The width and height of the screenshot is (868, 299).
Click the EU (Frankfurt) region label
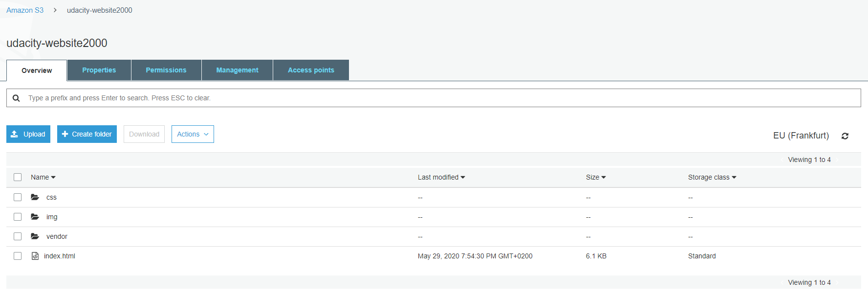coord(801,136)
